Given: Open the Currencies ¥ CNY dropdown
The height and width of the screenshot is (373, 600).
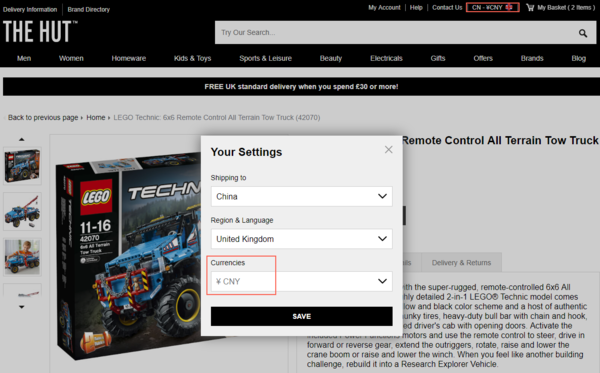Looking at the screenshot, I should click(302, 281).
